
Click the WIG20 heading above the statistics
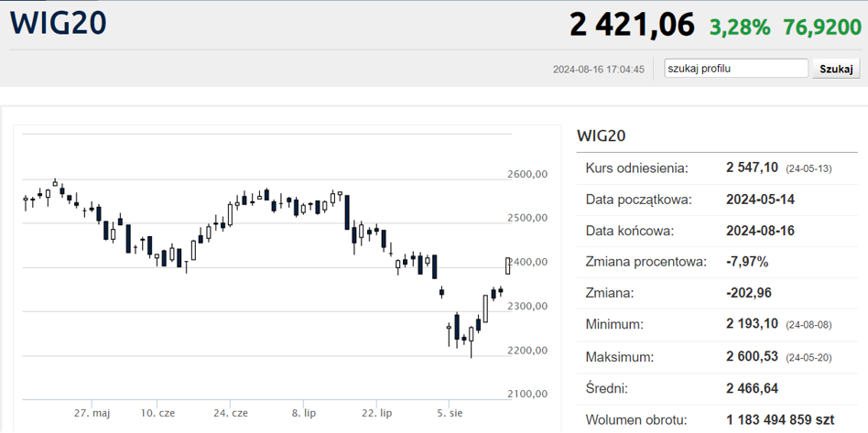point(601,135)
